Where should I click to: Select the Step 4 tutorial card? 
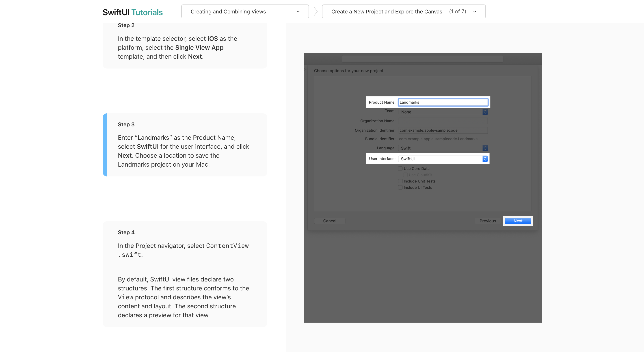point(185,274)
